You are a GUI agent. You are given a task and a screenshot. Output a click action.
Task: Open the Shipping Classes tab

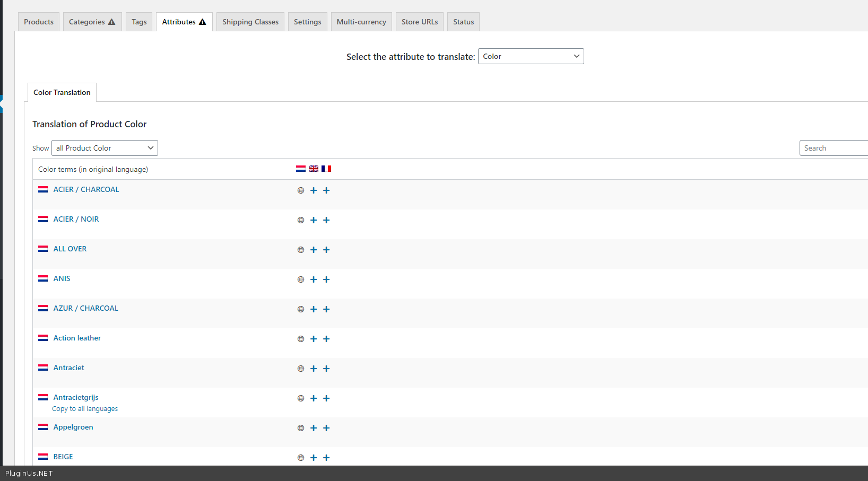click(x=250, y=22)
